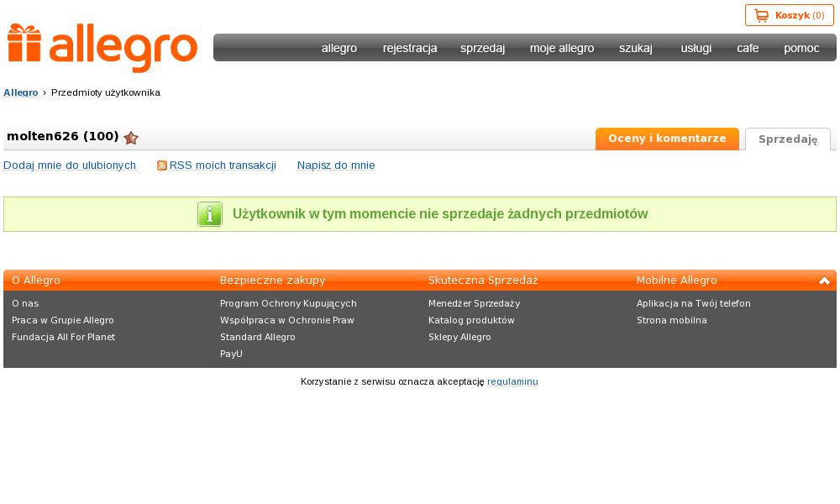
Task: Open Program Ochrony Kupujących link
Action: point(288,304)
